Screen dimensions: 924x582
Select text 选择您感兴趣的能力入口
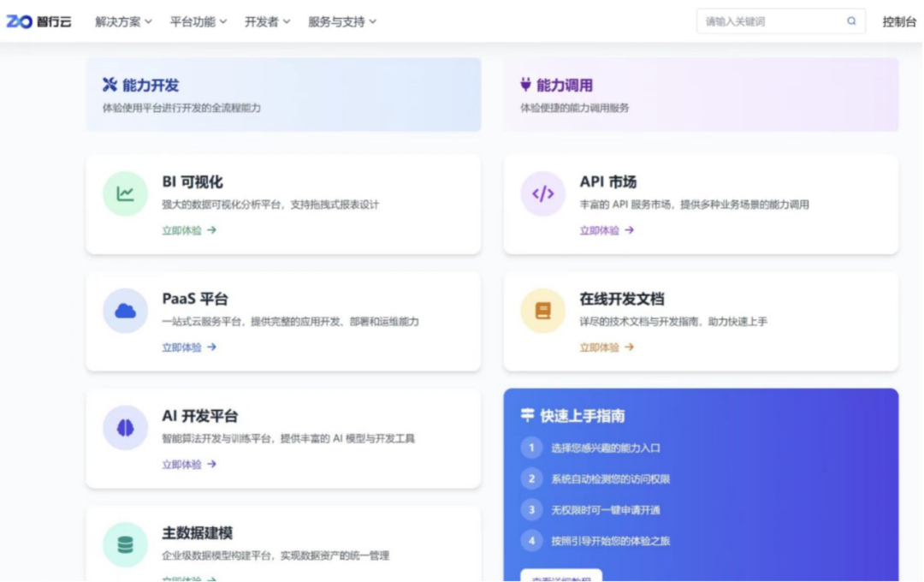click(x=606, y=448)
